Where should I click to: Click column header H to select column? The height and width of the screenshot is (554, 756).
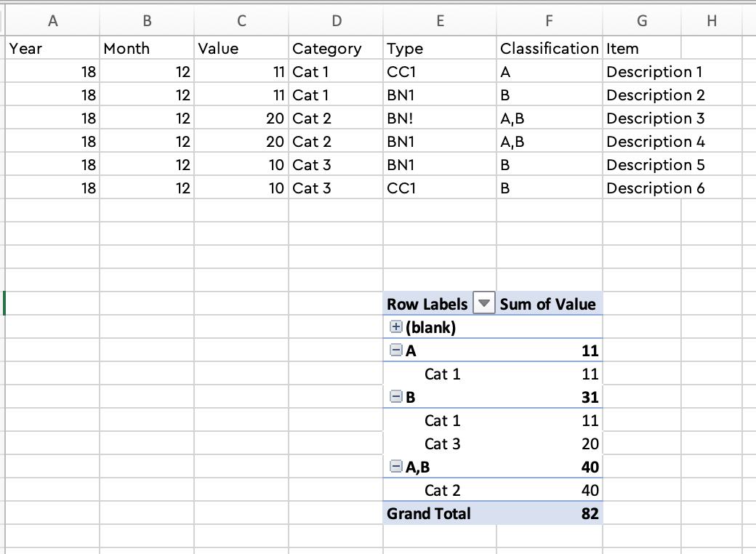click(x=711, y=22)
